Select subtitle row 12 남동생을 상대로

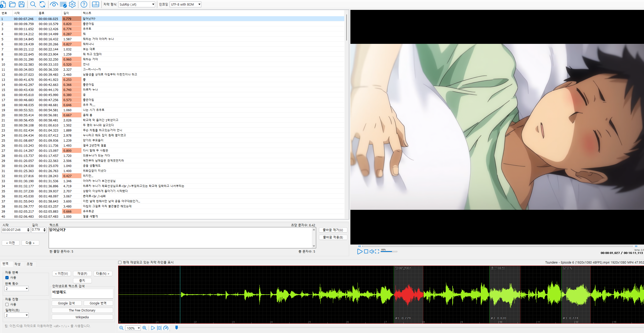click(x=172, y=75)
